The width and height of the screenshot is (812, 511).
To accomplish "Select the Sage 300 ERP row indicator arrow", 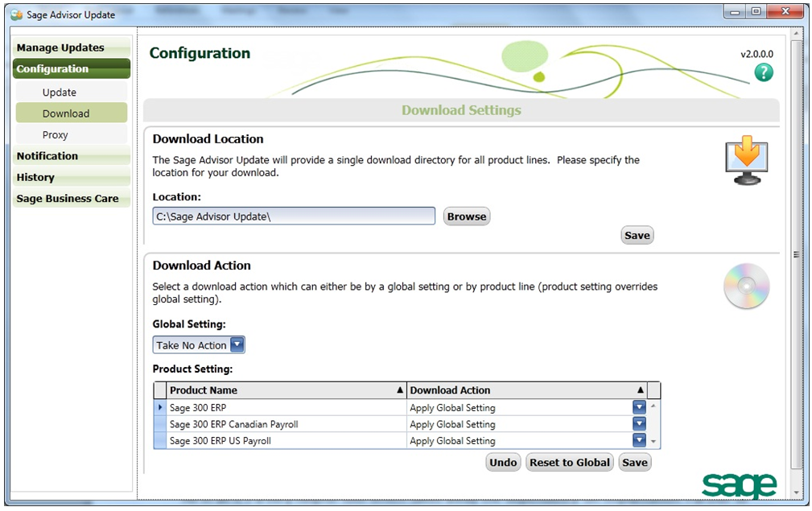I will (160, 407).
